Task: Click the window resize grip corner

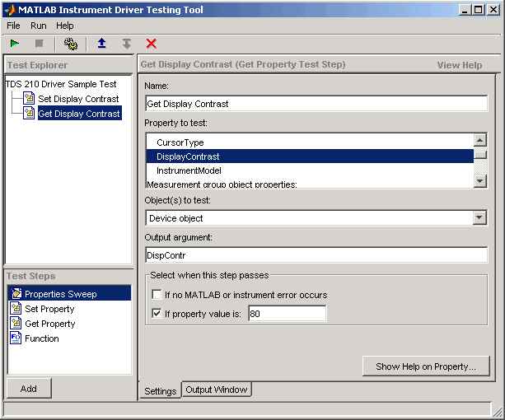Action: (x=498, y=411)
